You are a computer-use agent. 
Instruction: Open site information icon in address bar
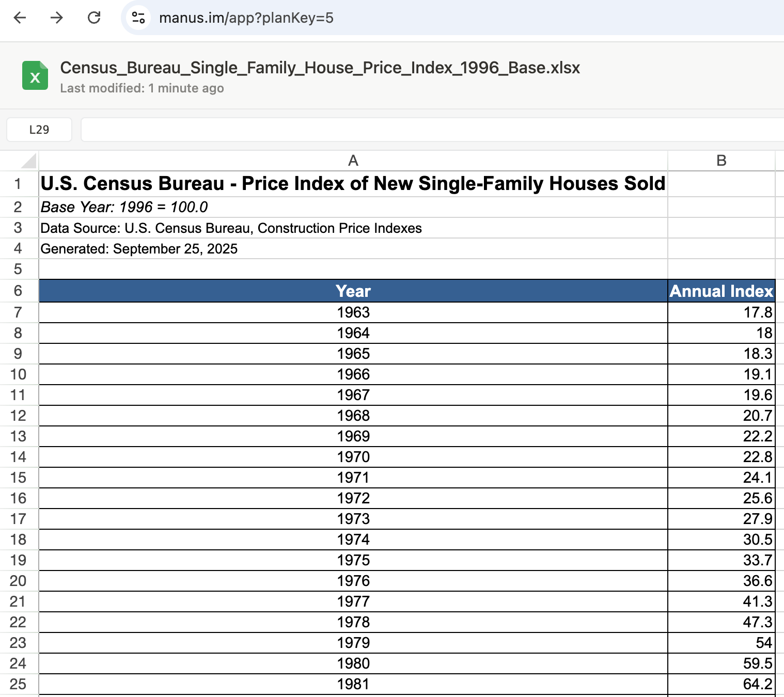(x=138, y=18)
